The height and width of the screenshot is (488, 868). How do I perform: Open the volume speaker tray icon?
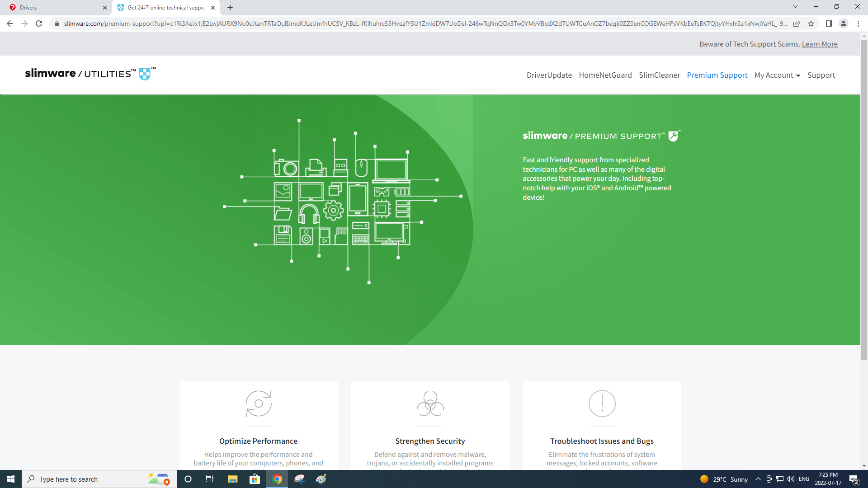[x=791, y=479]
